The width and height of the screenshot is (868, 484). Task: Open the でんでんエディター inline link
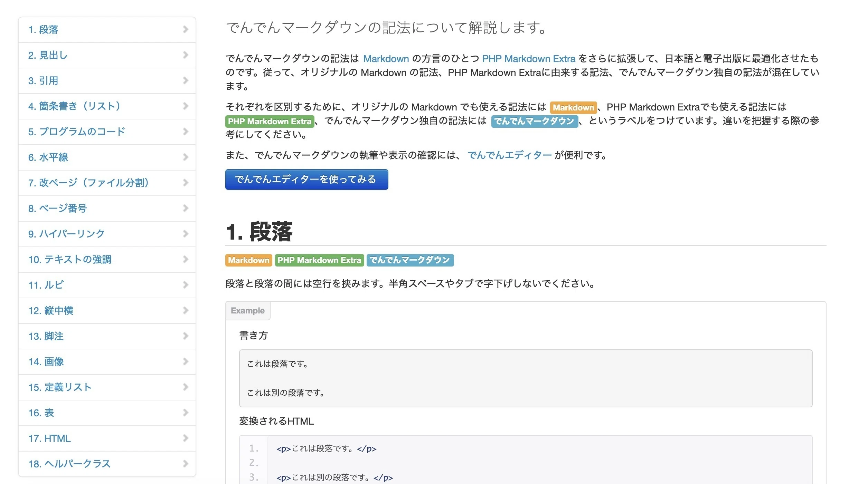(509, 155)
